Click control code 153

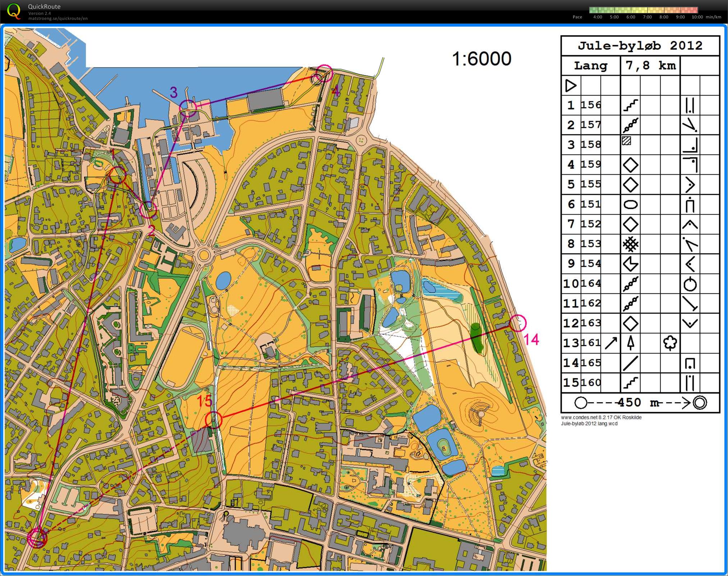click(591, 244)
